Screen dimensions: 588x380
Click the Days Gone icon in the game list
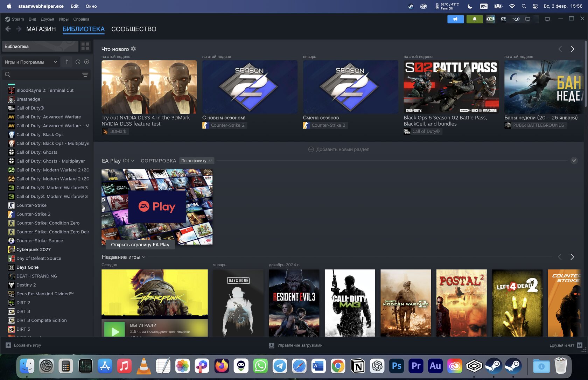coord(11,267)
